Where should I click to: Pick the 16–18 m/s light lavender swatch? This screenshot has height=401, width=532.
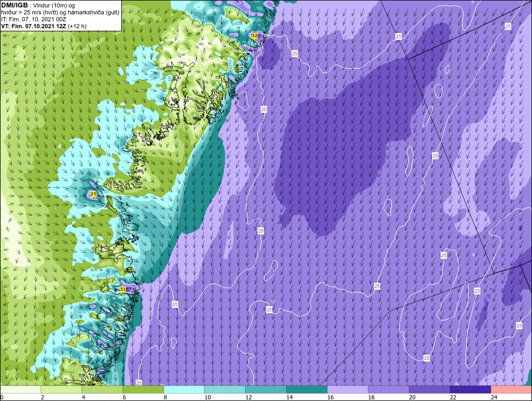pyautogui.click(x=348, y=389)
